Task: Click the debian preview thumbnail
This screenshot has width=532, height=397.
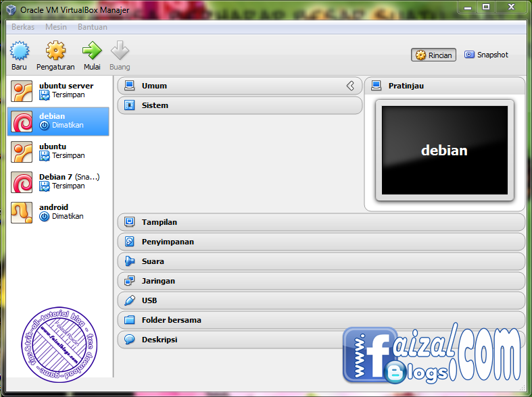Action: 445,150
